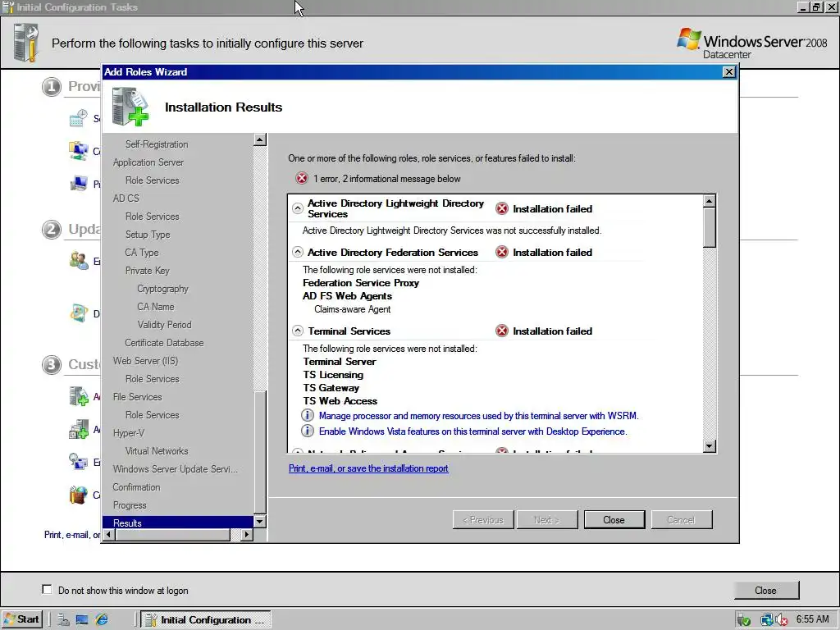Click the set time zone clock icon in background window
The image size is (840, 630).
click(x=79, y=118)
